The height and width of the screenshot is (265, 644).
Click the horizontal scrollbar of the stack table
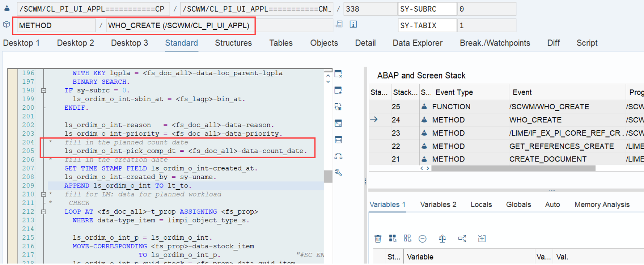coord(513,168)
